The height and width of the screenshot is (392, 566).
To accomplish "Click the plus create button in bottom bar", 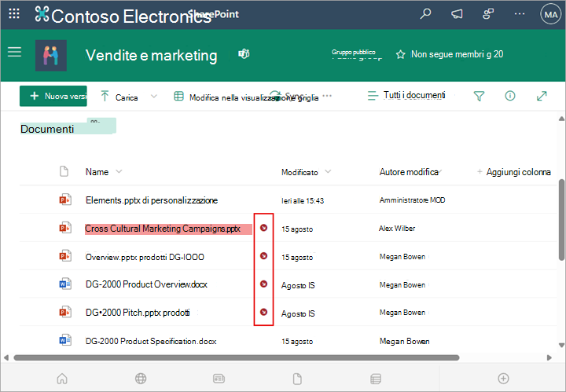I will 503,379.
